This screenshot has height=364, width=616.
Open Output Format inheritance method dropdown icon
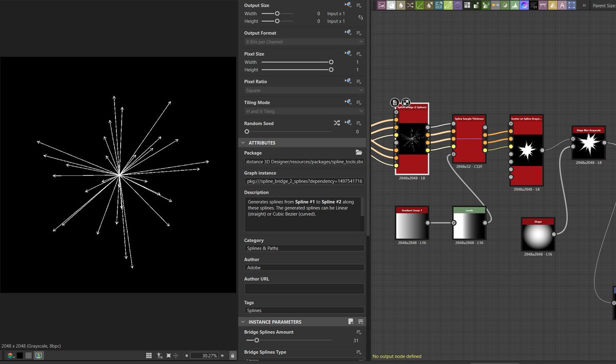point(349,33)
